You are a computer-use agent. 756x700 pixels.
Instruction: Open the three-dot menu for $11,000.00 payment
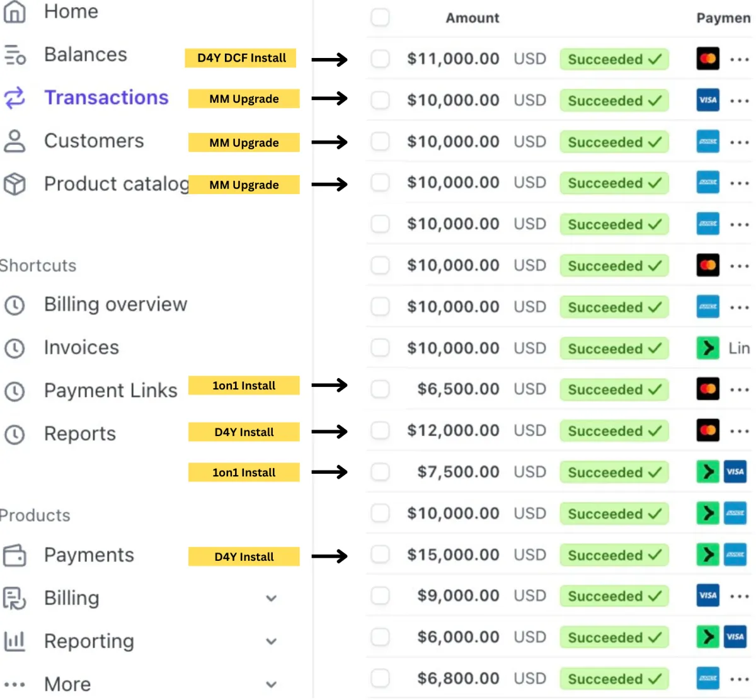point(739,59)
